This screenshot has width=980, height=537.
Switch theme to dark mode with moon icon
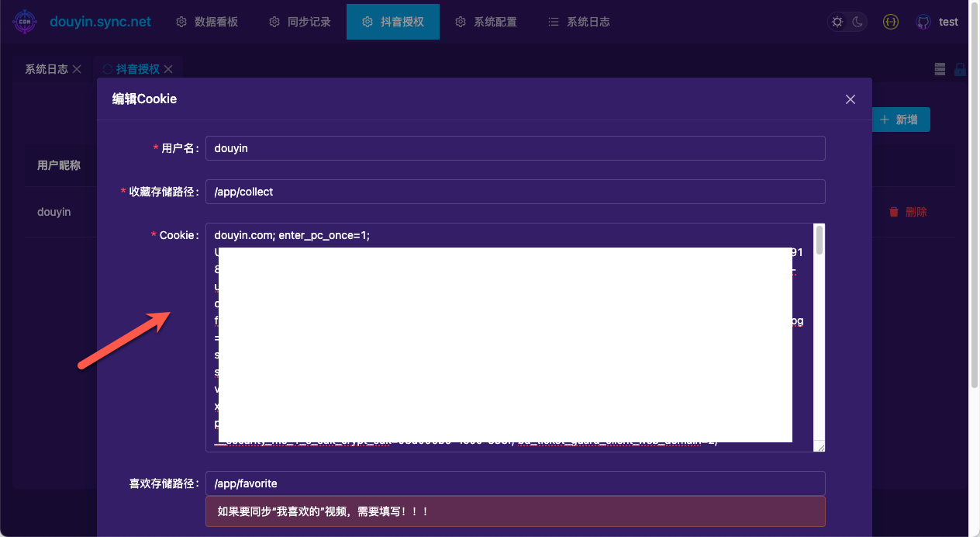point(857,22)
